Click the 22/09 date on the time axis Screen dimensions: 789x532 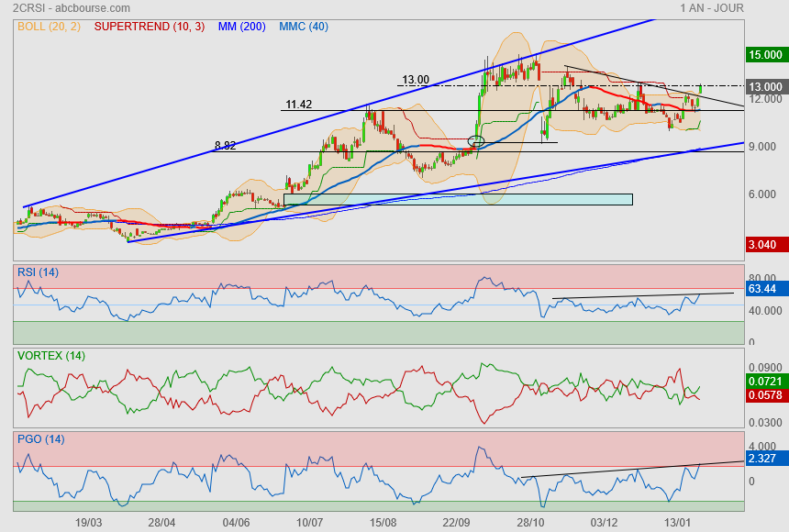pyautogui.click(x=456, y=522)
